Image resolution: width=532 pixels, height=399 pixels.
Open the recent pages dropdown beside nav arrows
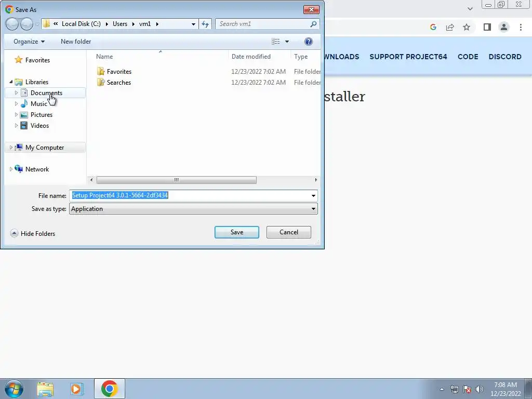(x=37, y=24)
